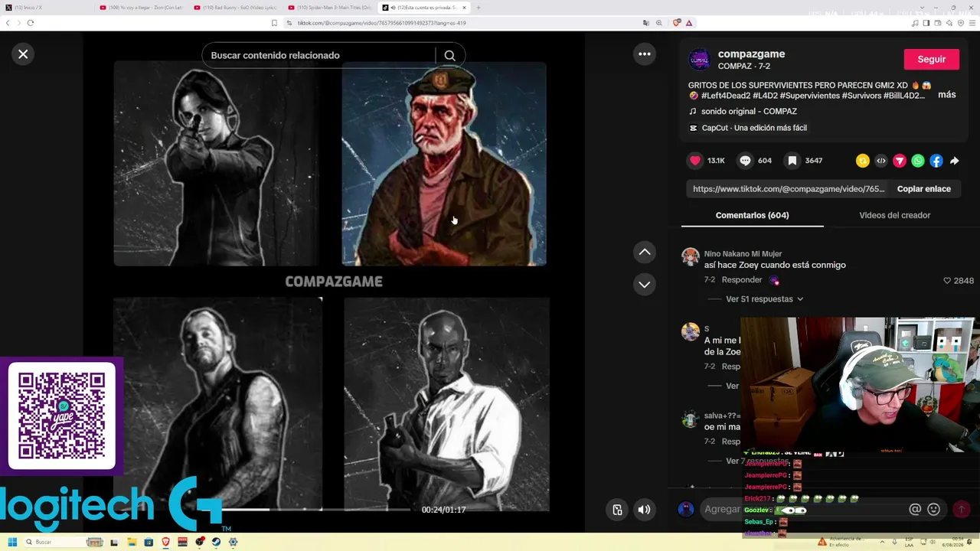This screenshot has width=980, height=551.
Task: Share the video on Facebook
Action: (x=936, y=161)
